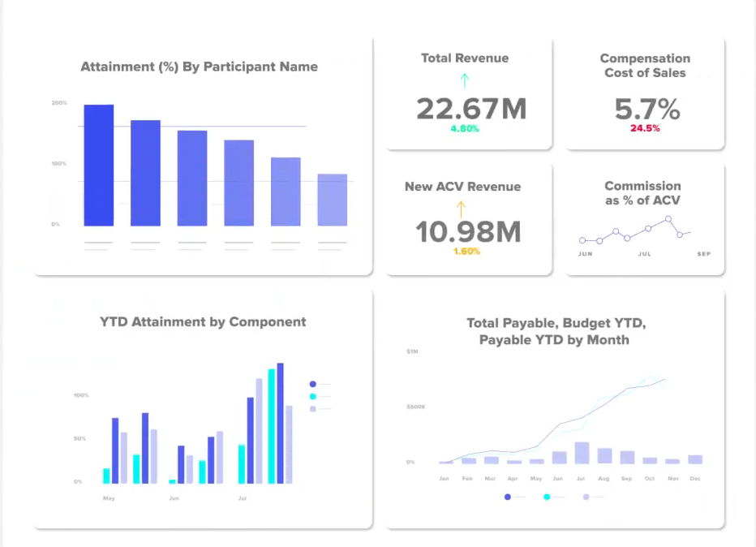Click the Attainment (%) By Participant Name title
This screenshot has height=547, width=756.
199,67
